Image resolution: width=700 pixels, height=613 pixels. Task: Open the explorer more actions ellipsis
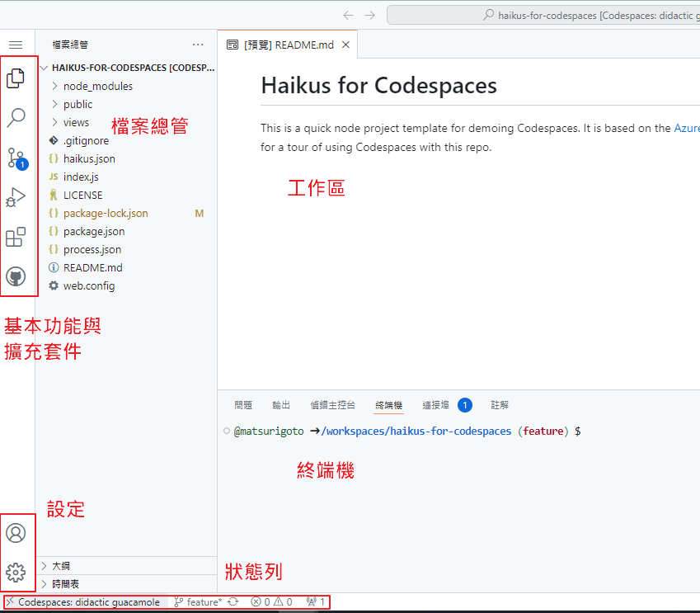[x=198, y=45]
